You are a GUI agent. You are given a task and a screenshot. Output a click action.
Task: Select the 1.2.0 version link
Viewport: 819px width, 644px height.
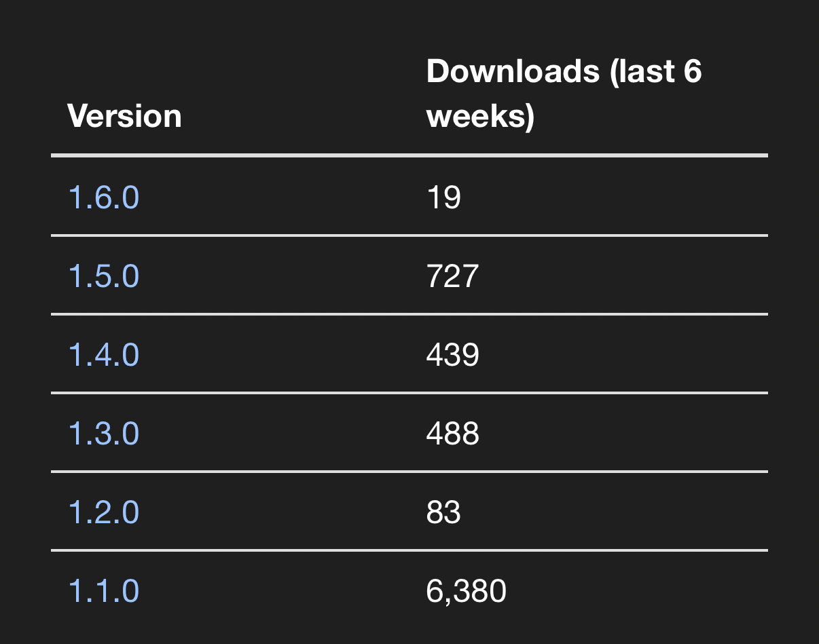(104, 512)
